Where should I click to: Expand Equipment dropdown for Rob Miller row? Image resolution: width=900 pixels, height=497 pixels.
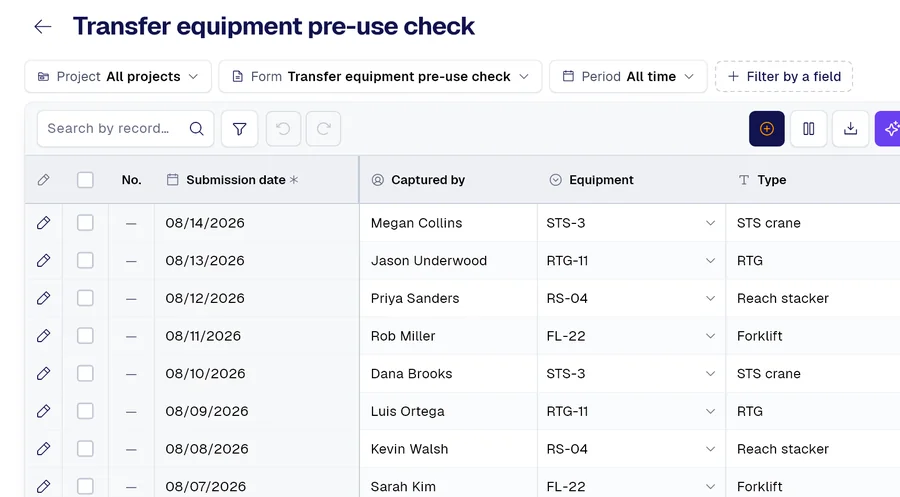click(710, 336)
